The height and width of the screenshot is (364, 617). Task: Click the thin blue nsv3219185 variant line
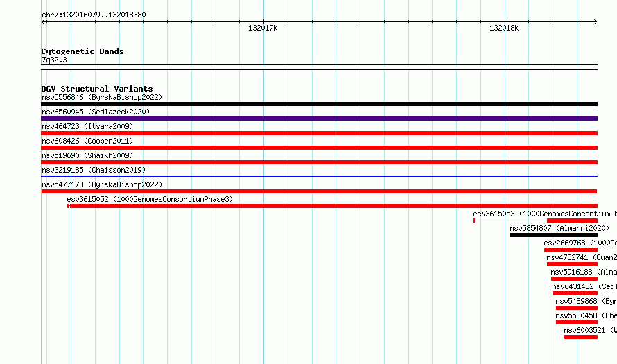319,177
